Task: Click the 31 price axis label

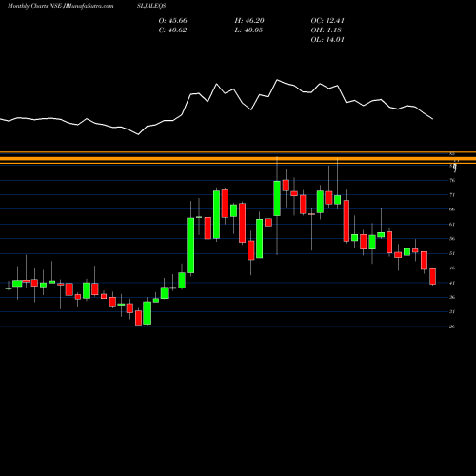Action: click(x=452, y=312)
